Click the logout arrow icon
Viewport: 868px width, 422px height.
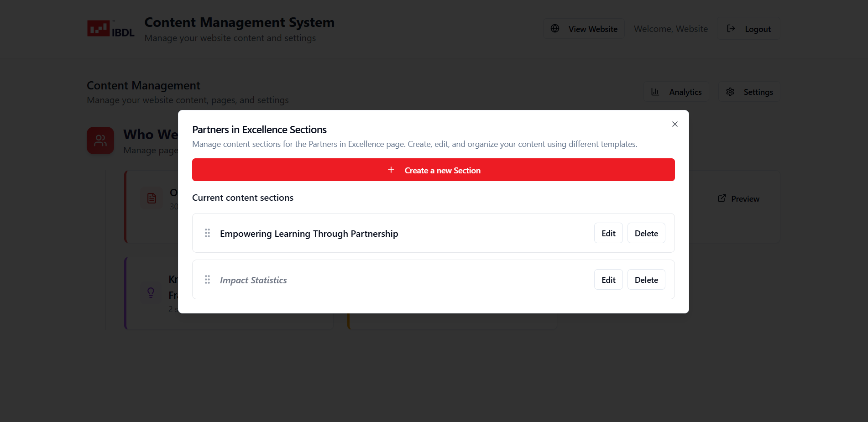(x=731, y=29)
